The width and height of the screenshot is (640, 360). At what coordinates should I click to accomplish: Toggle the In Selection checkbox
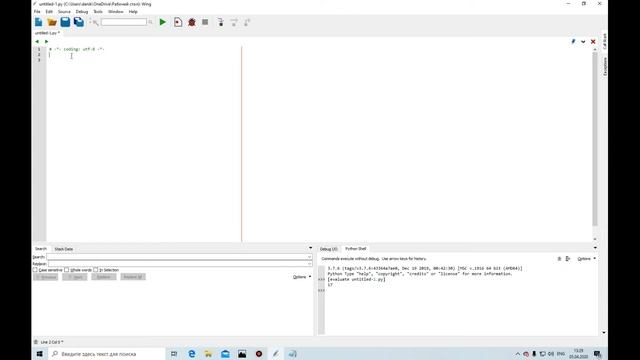pyautogui.click(x=96, y=270)
